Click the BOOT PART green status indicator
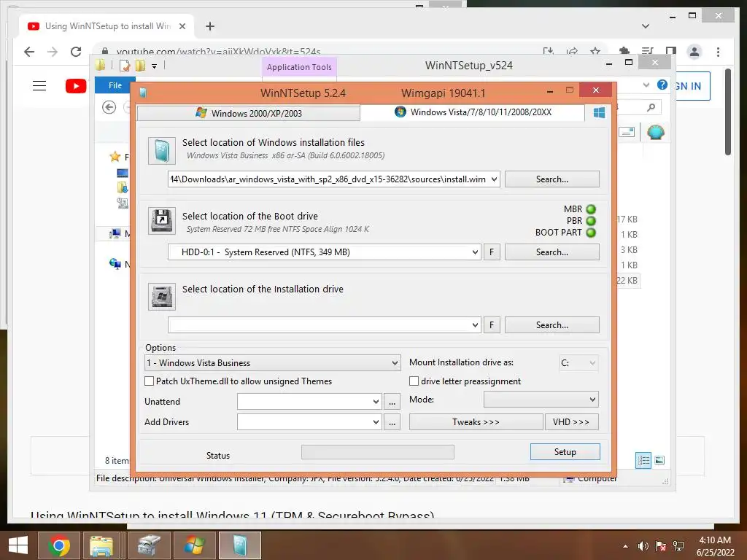747x560 pixels. 591,233
